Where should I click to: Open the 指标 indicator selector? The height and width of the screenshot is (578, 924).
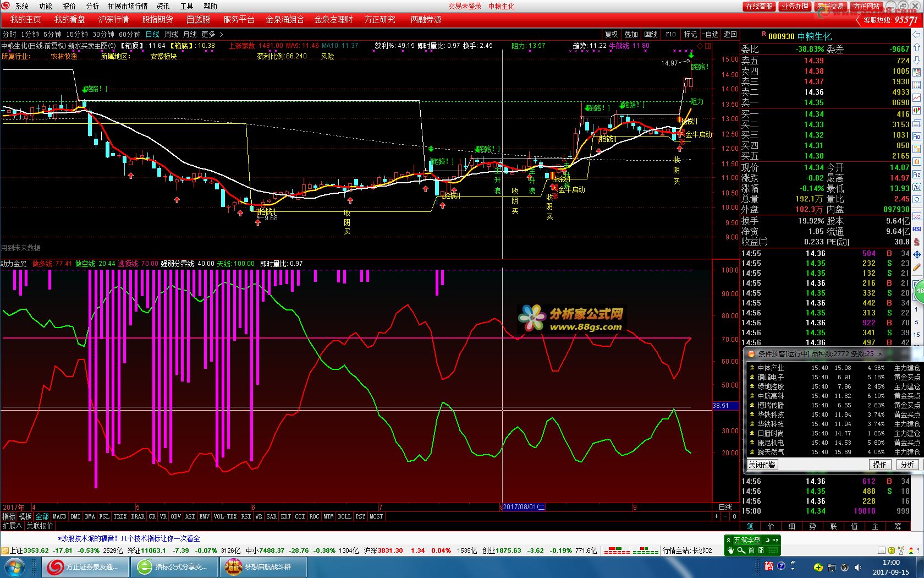8,516
